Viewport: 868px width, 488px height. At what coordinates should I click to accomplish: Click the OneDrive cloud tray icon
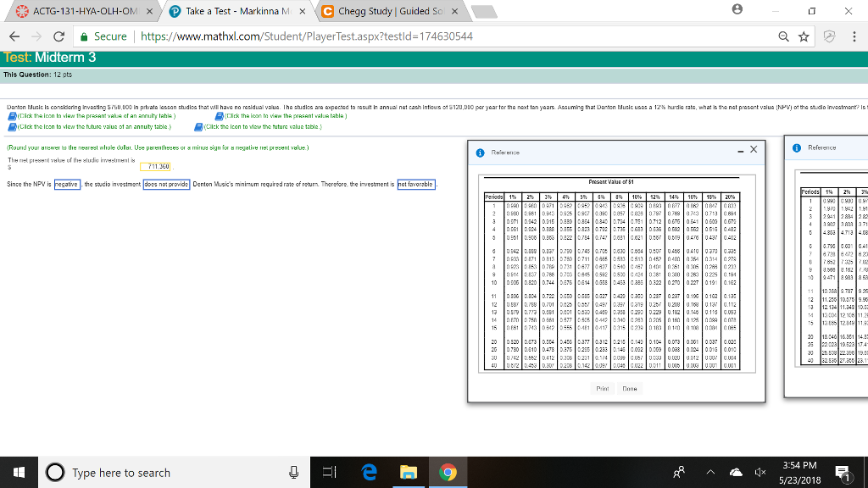tap(736, 473)
